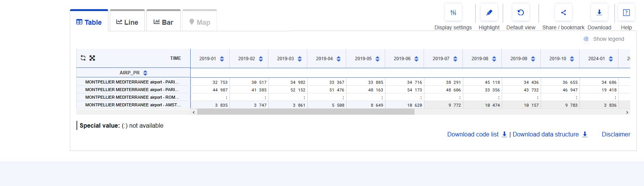The image size is (644, 186).
Task: Click the scrollbar right arrow
Action: 627,112
